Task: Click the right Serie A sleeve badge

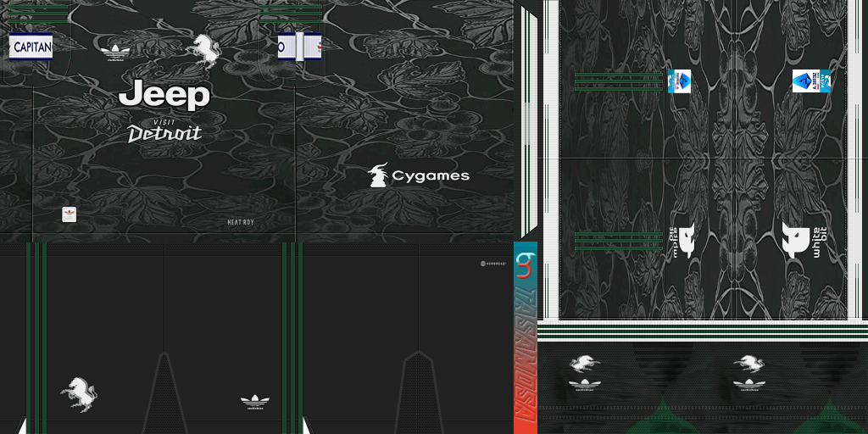Action: pos(810,81)
